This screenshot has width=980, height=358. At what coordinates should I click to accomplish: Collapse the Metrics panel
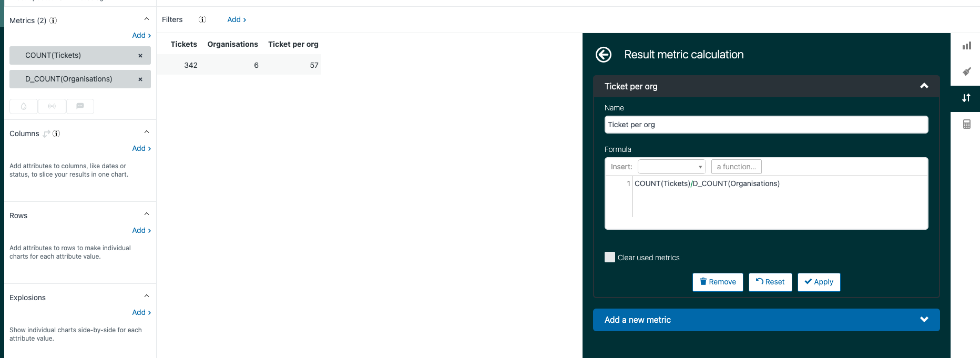[147, 19]
